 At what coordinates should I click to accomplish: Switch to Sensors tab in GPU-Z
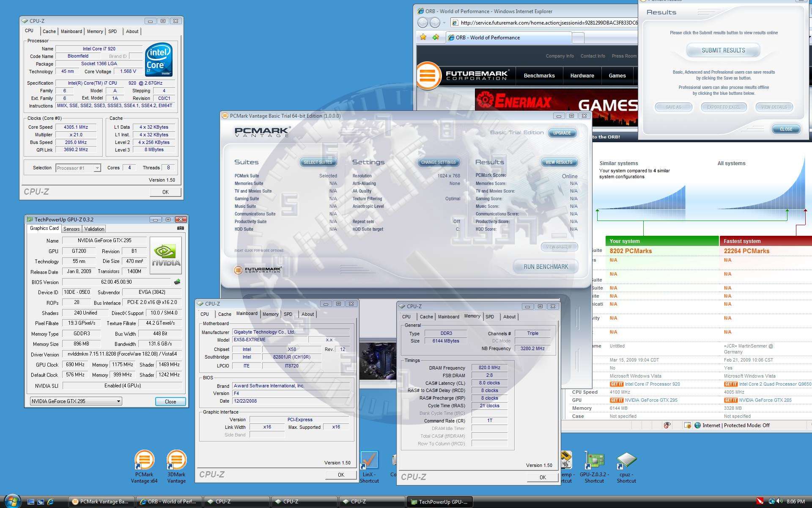click(71, 229)
